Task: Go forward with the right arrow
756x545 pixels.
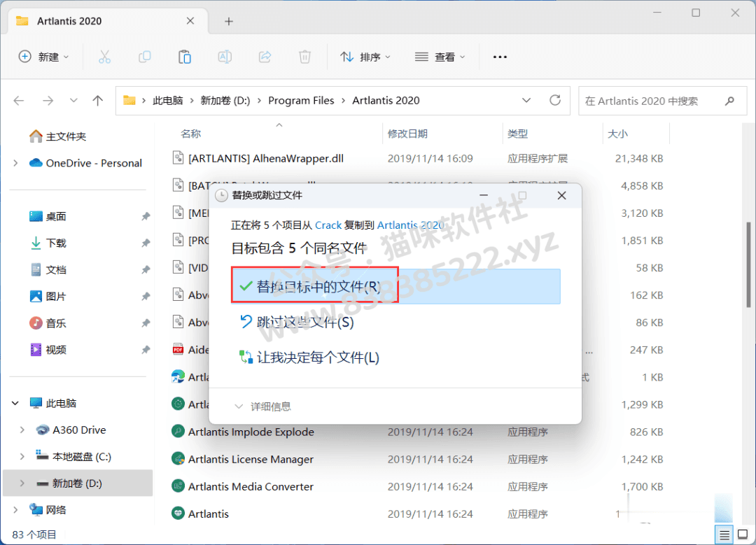Action: pyautogui.click(x=48, y=101)
